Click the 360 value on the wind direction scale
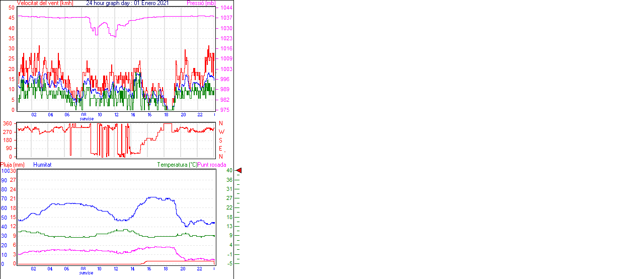 [8, 123]
